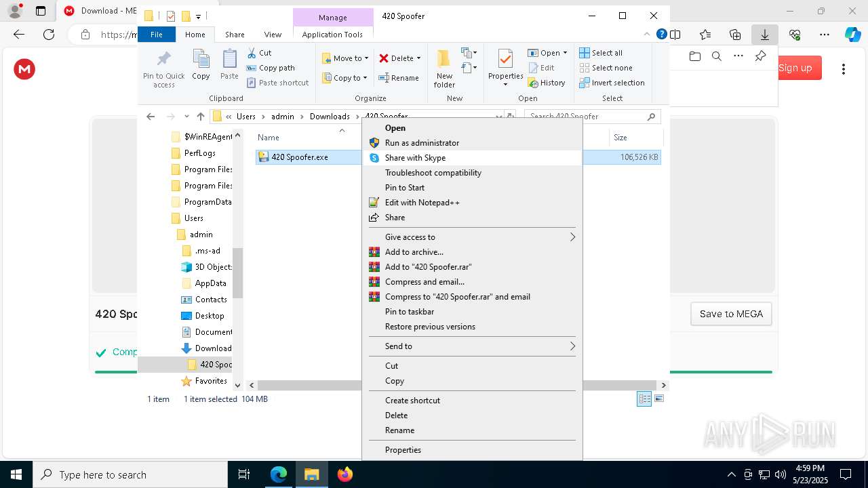Click Delete in the context menu
The width and height of the screenshot is (868, 488).
473,415
